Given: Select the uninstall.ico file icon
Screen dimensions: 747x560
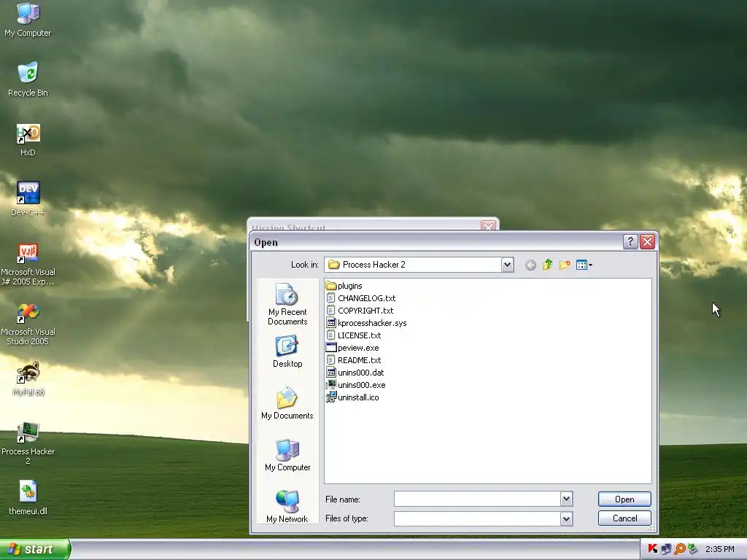Looking at the screenshot, I should 331,397.
